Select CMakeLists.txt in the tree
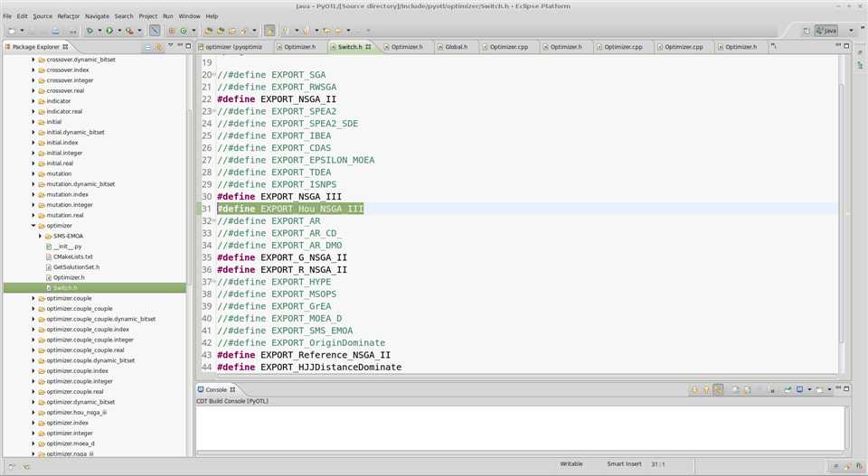The width and height of the screenshot is (868, 476). tap(73, 257)
